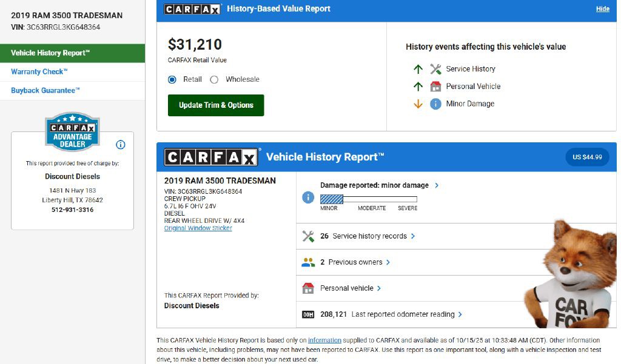621x364 pixels.
Task: Open the Original Window Sticker link
Action: pos(198,228)
